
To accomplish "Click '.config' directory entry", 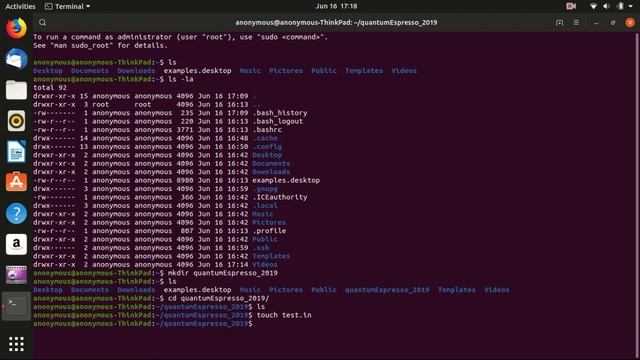I will tap(267, 147).
